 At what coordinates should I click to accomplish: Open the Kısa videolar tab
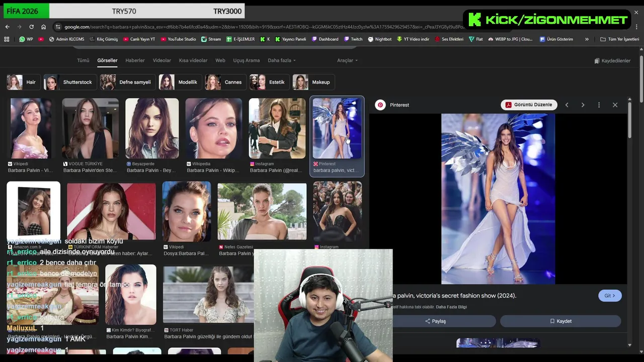[x=193, y=60]
